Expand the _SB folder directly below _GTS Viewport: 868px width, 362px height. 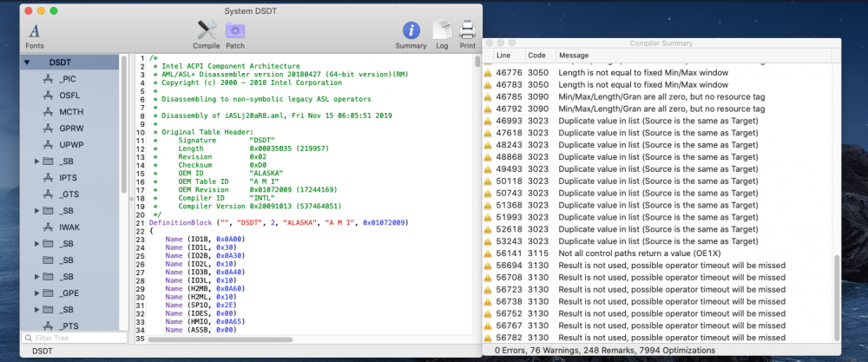[x=37, y=211]
